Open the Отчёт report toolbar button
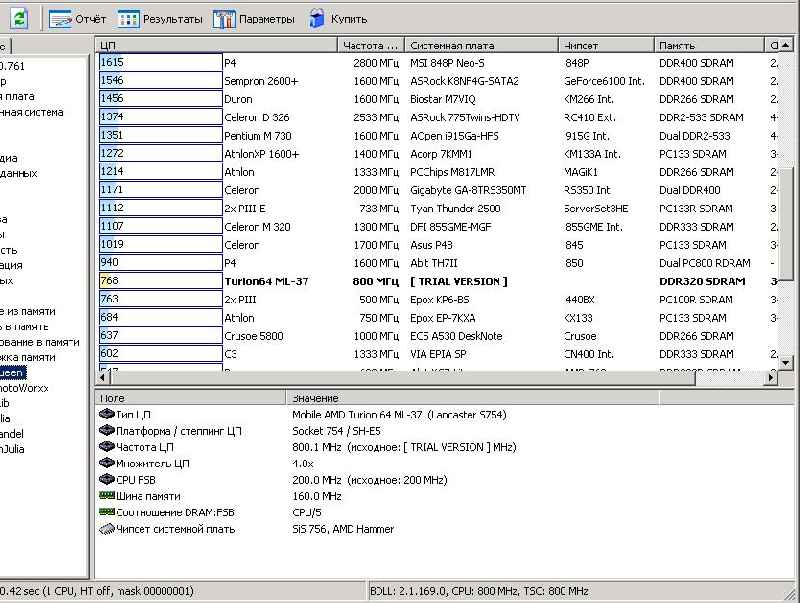This screenshot has width=800, height=603. tap(78, 19)
